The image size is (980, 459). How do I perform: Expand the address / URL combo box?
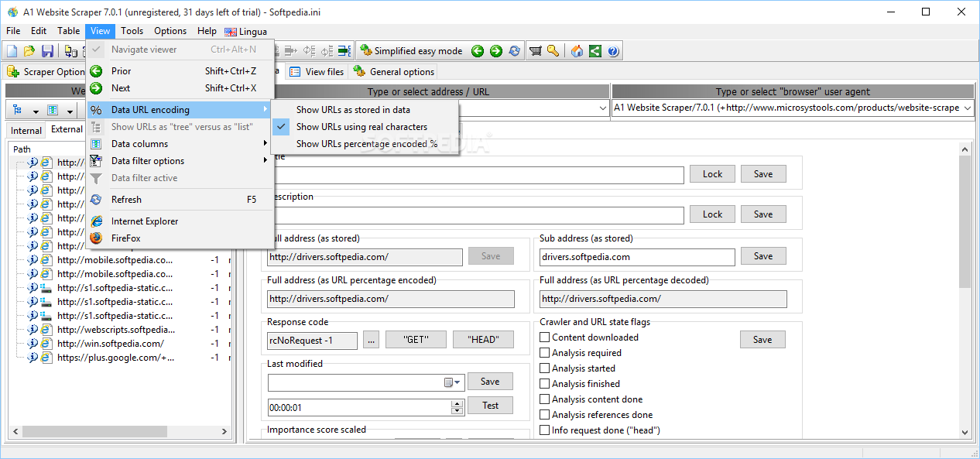coord(604,108)
